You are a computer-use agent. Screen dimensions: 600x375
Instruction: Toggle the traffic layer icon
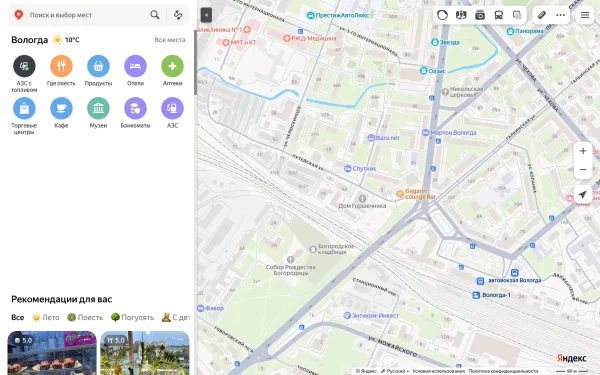pyautogui.click(x=443, y=15)
